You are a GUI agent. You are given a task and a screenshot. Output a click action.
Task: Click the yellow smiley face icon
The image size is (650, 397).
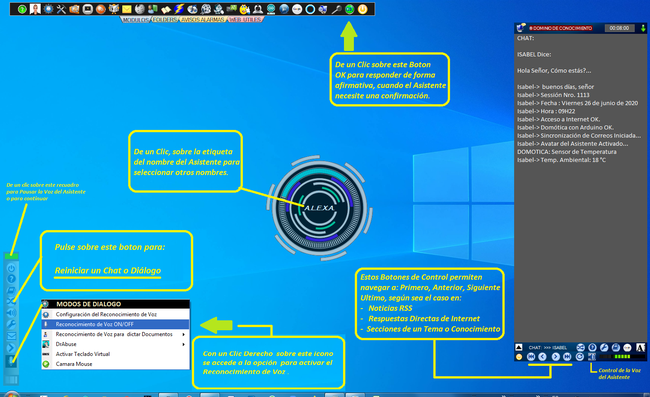pyautogui.click(x=244, y=9)
